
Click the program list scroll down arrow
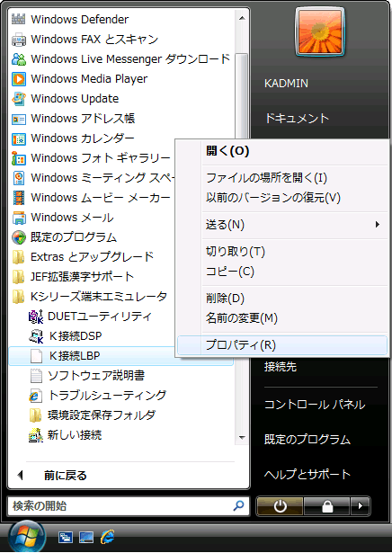[x=242, y=437]
